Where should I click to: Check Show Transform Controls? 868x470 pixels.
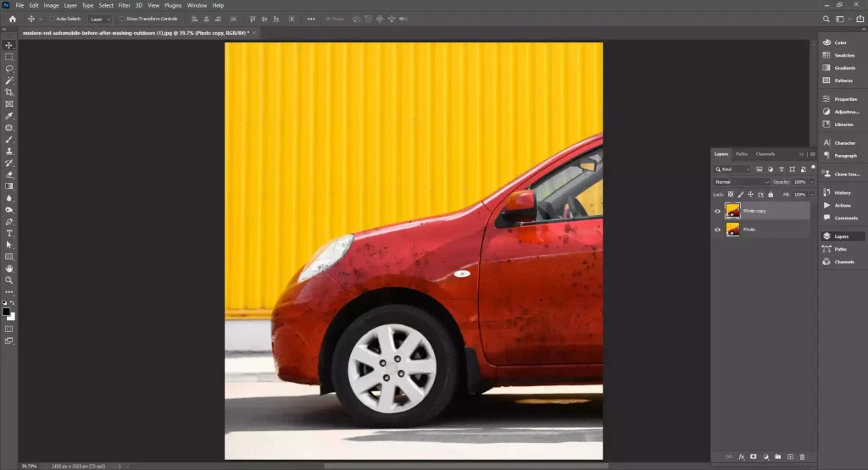tap(121, 19)
